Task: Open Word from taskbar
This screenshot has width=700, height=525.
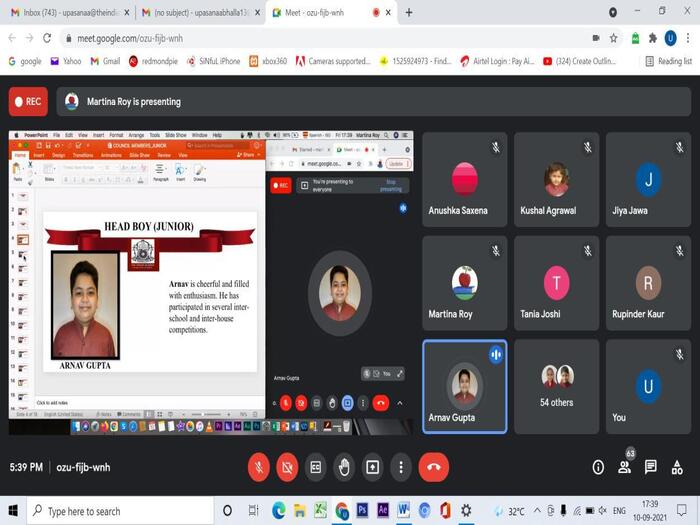Action: (404, 511)
